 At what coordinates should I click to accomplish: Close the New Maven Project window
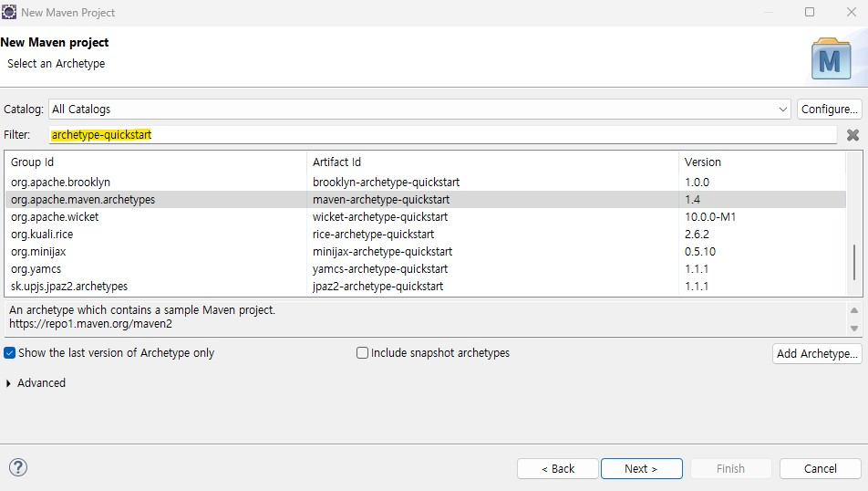(x=852, y=12)
